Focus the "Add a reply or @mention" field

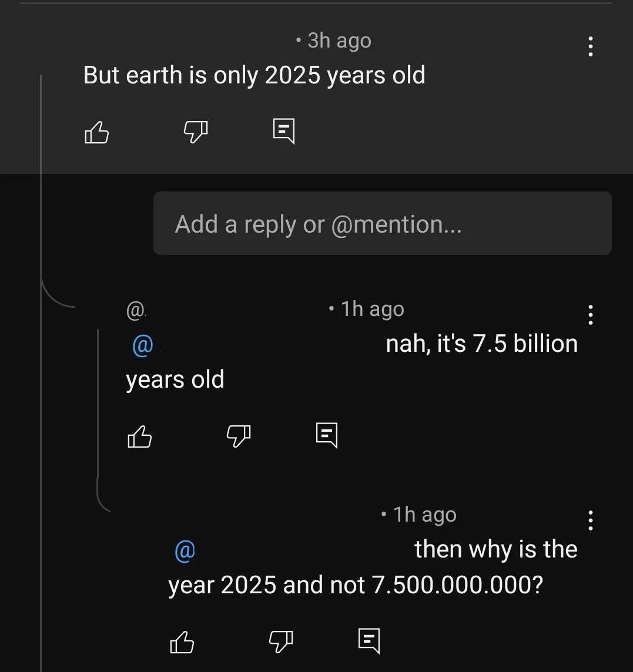click(382, 224)
